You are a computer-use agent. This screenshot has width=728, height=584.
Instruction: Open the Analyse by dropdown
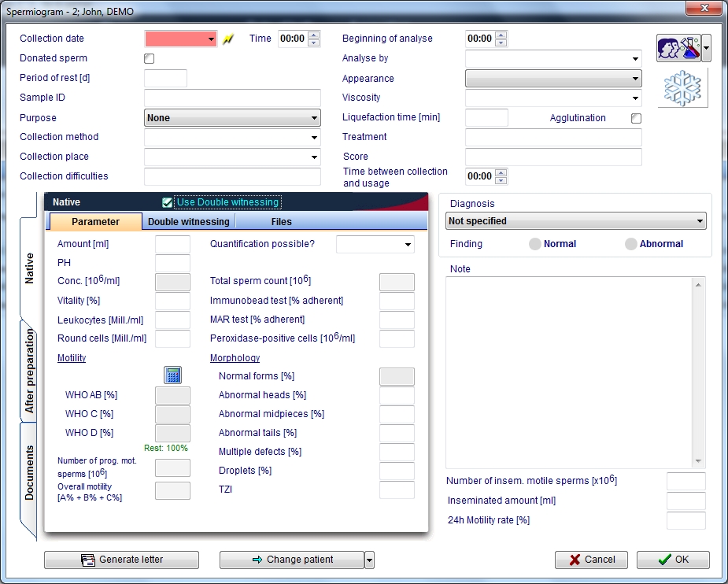pyautogui.click(x=553, y=58)
